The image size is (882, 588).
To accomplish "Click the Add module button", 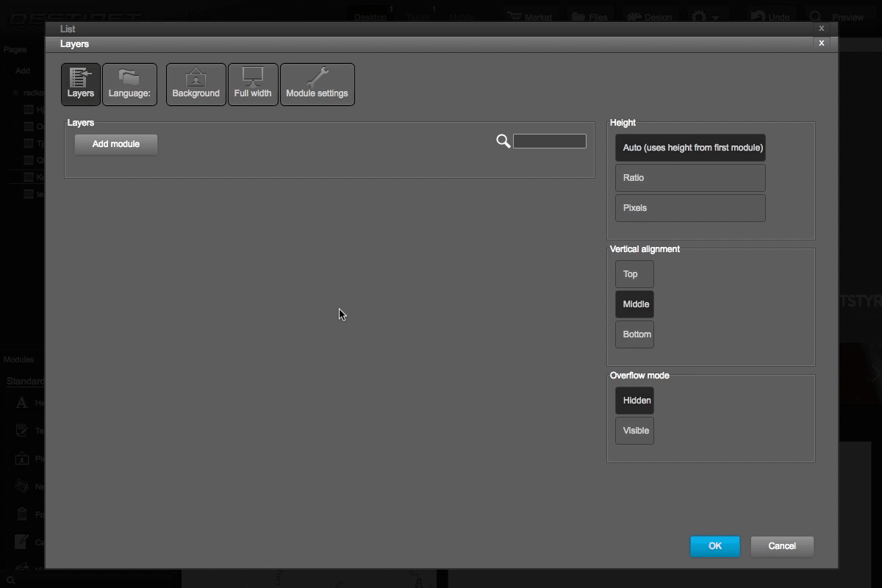I will pos(115,143).
